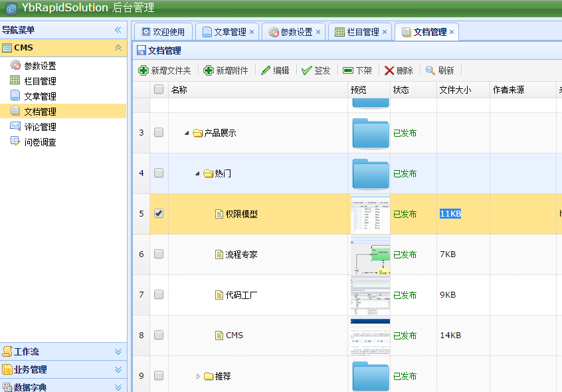The height and width of the screenshot is (392, 562).
Task: Toggle the select-all checkbox in header
Action: 159,90
